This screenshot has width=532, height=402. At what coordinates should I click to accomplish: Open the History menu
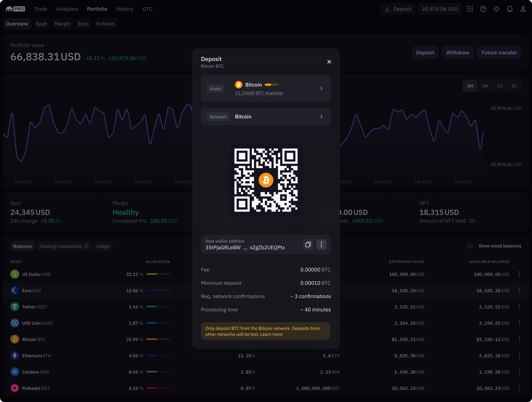point(125,9)
